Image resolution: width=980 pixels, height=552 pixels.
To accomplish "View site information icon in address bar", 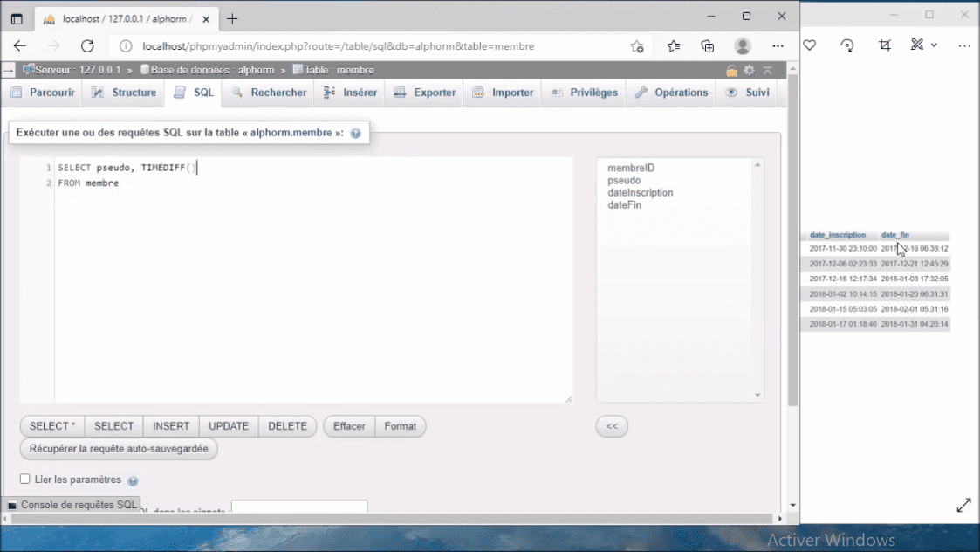I will tap(126, 45).
